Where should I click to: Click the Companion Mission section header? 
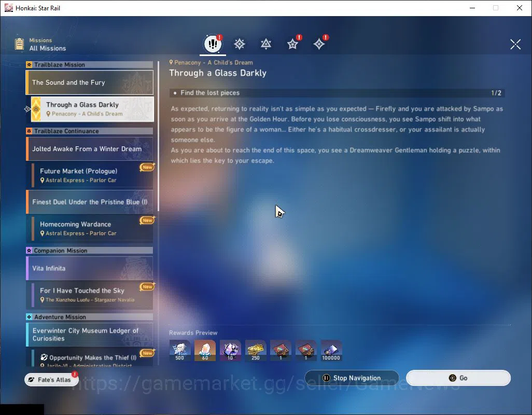point(90,251)
